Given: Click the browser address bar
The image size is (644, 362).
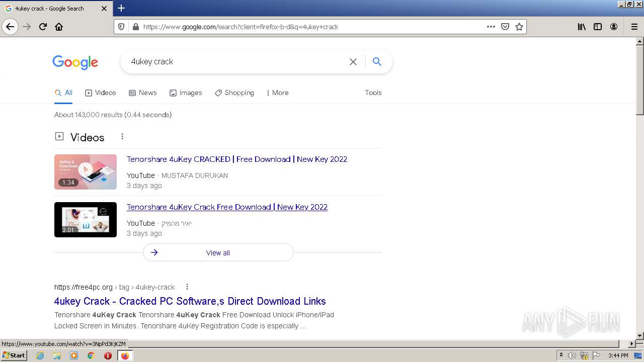Looking at the screenshot, I should point(312,27).
